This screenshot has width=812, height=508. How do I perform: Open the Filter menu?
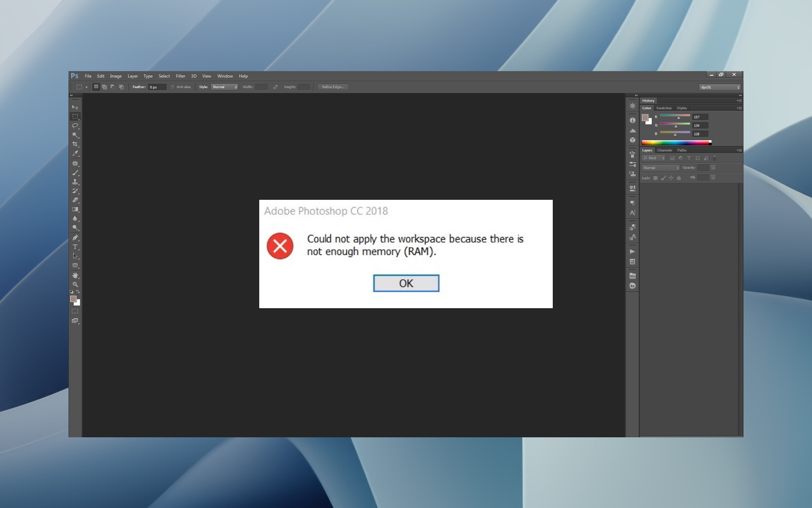point(181,76)
